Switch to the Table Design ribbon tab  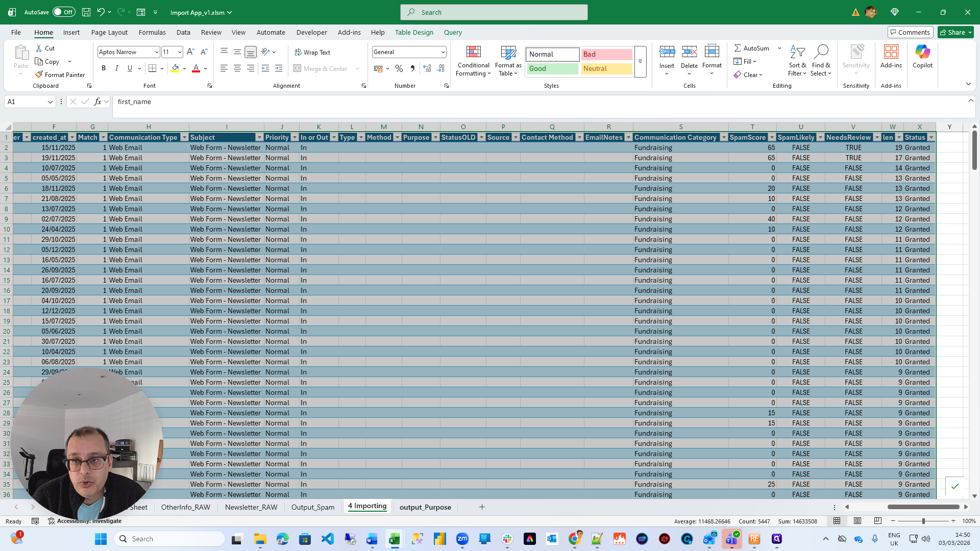coord(413,32)
